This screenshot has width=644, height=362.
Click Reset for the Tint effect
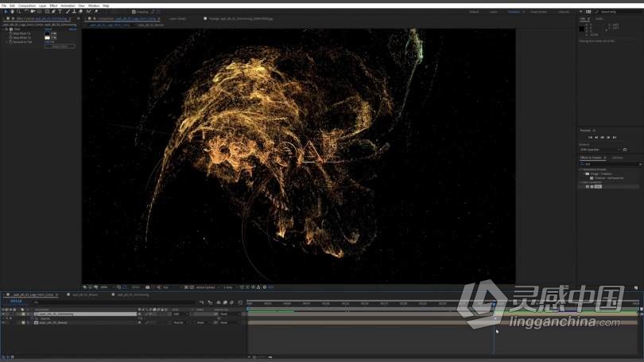(48, 29)
